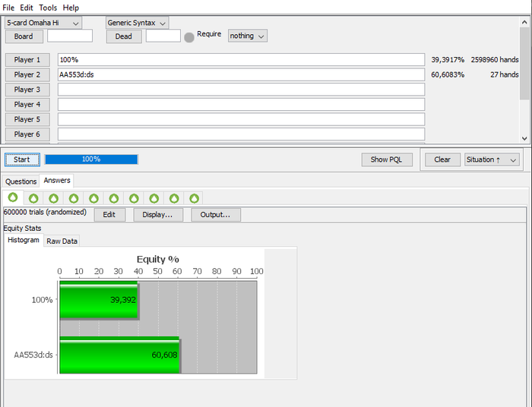Image resolution: width=532 pixels, height=407 pixels.
Task: Open the fifth green spade answer tab
Action: [x=93, y=198]
